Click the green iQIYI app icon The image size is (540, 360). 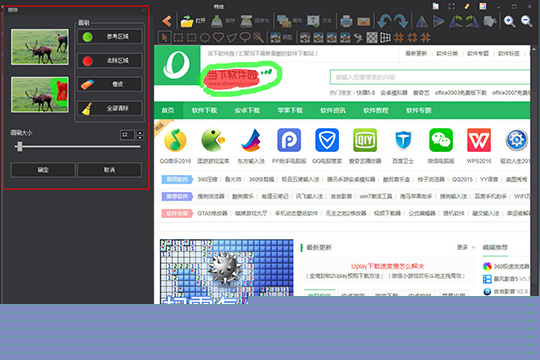click(365, 140)
